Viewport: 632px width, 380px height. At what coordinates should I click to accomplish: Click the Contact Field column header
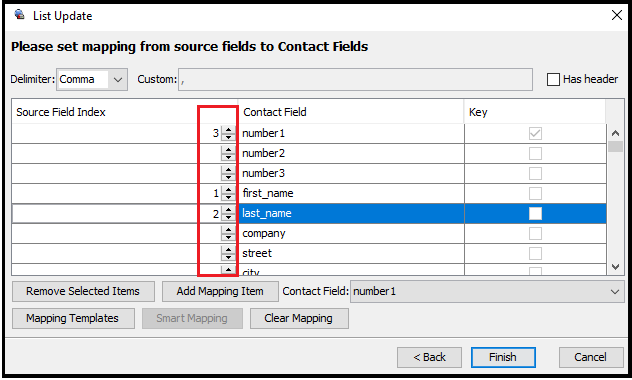click(351, 112)
